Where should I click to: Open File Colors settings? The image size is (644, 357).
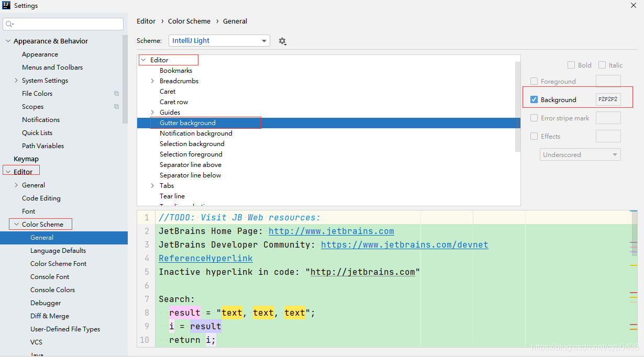coord(37,94)
